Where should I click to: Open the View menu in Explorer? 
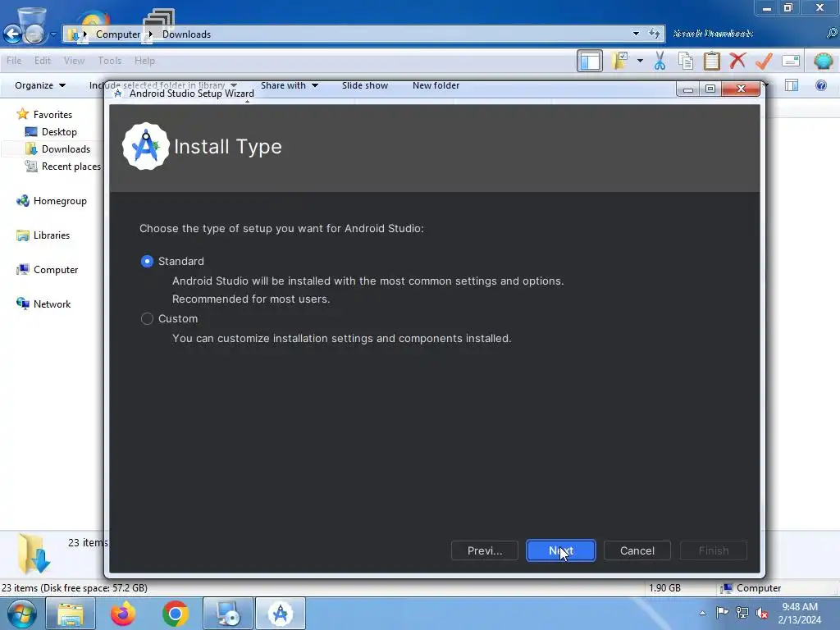pyautogui.click(x=74, y=61)
